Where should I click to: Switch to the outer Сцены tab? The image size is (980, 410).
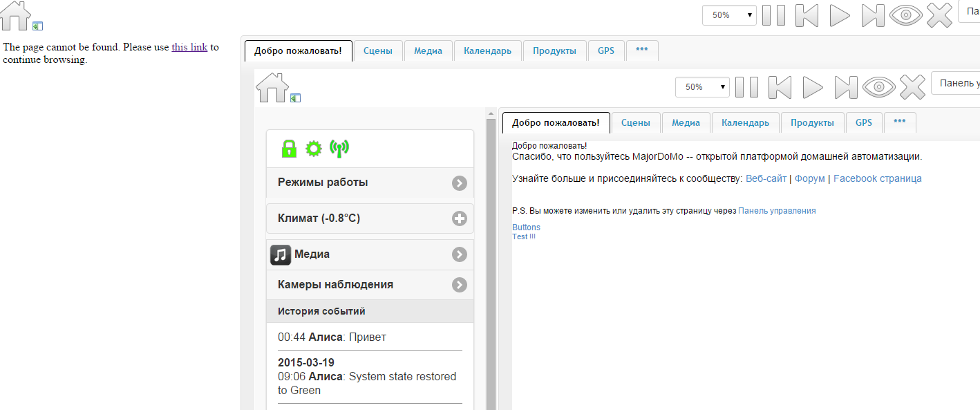point(377,50)
